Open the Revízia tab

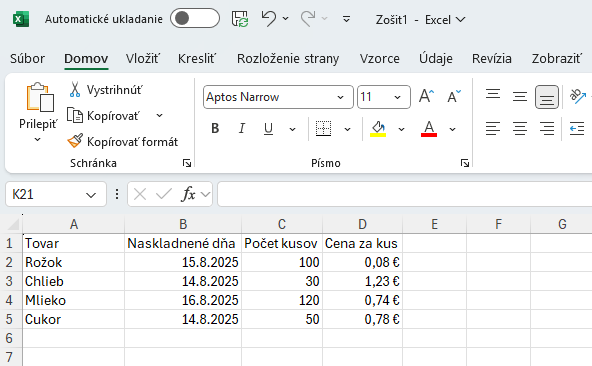pos(492,59)
